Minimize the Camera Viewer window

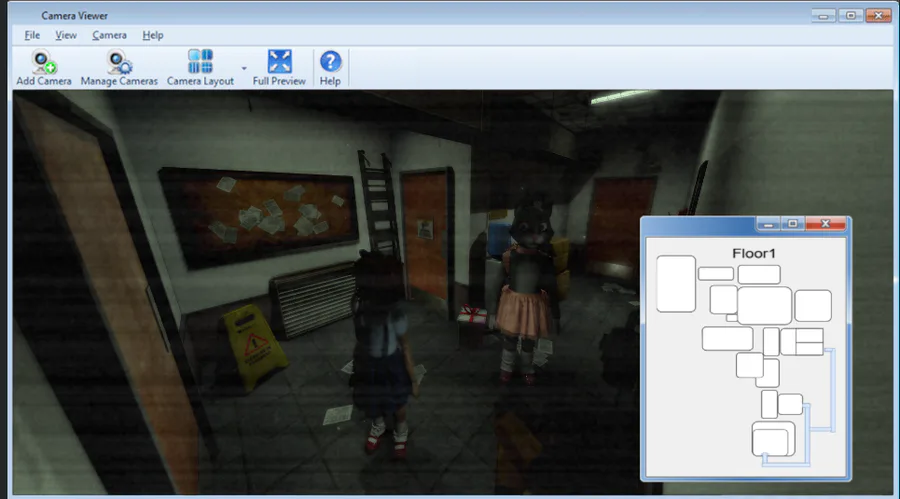823,16
